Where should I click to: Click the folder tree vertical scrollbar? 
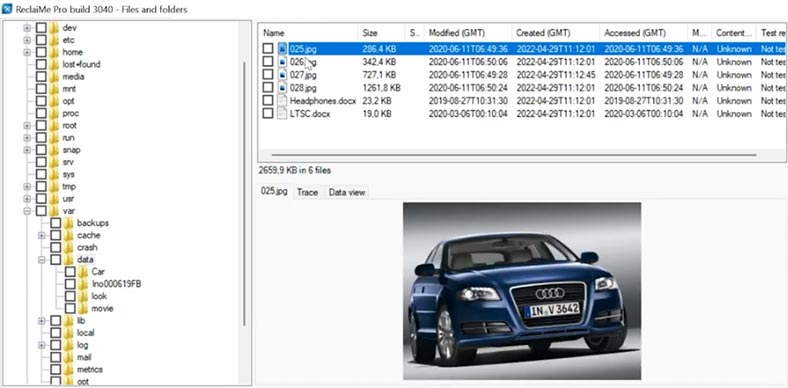[x=244, y=193]
